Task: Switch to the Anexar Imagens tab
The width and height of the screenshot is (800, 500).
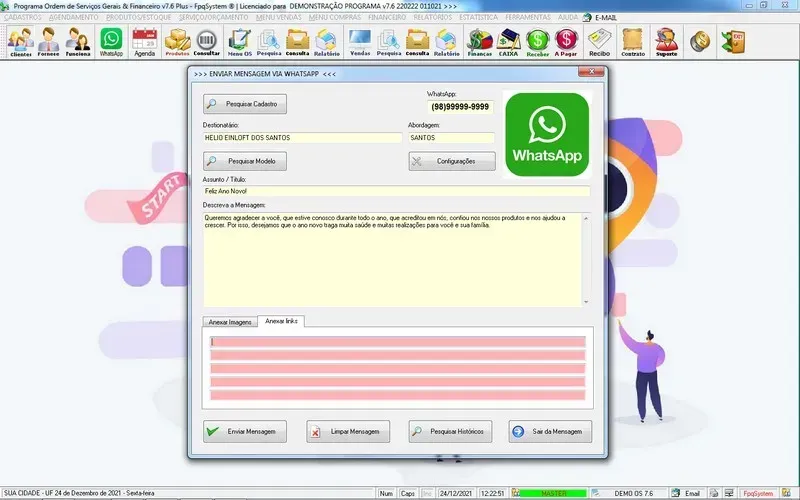Action: pyautogui.click(x=229, y=322)
